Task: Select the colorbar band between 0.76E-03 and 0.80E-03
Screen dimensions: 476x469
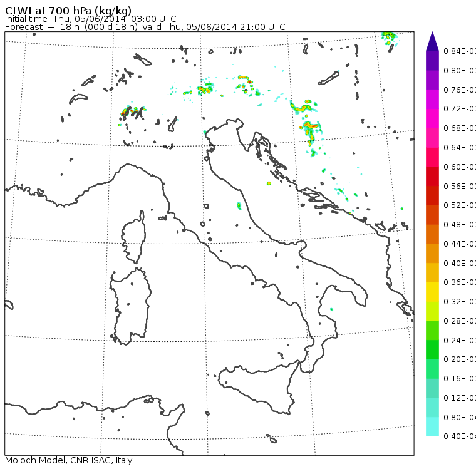Action: (432, 80)
